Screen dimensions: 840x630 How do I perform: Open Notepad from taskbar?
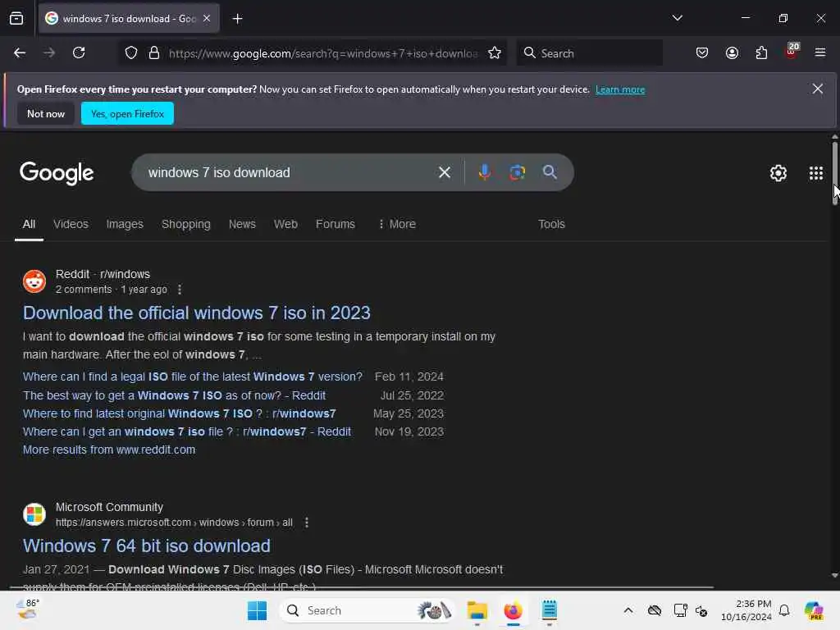tap(549, 610)
